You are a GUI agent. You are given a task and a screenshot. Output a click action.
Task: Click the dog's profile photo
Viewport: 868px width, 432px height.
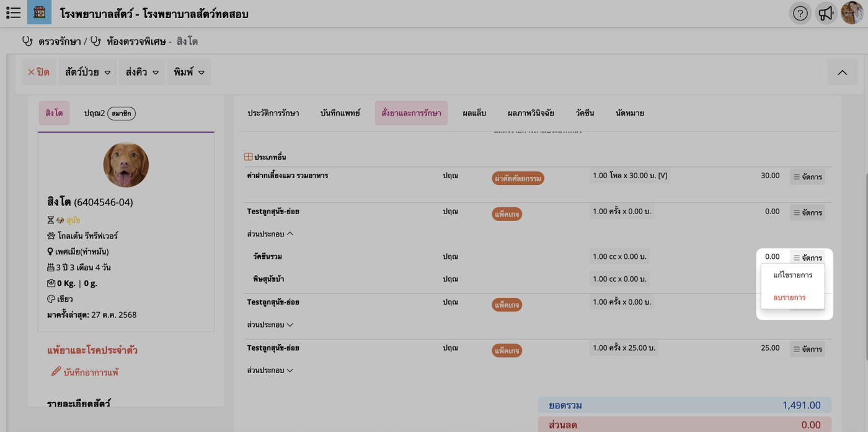[x=126, y=165]
